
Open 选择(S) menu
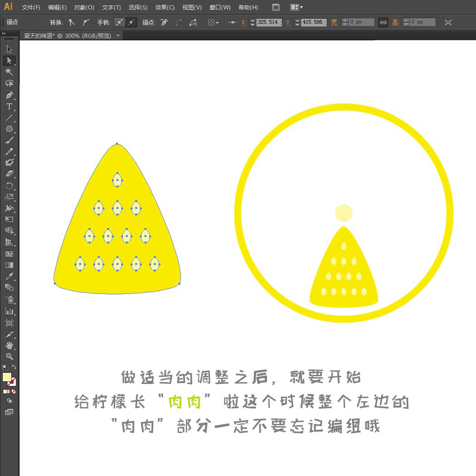coord(138,7)
